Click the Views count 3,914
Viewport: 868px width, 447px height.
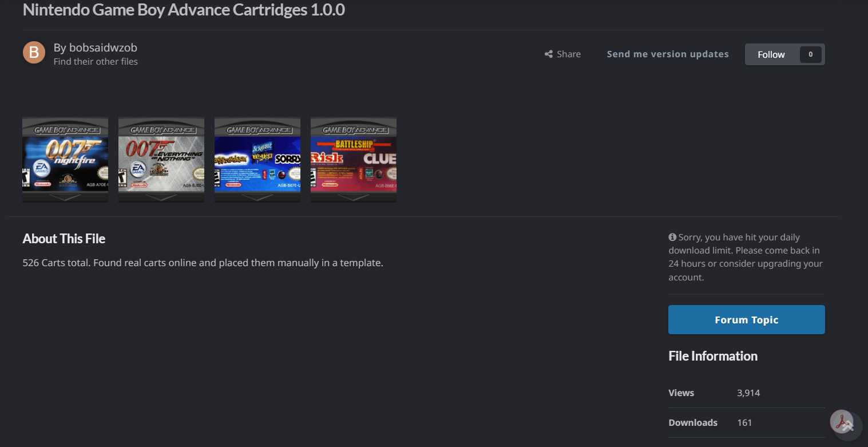pyautogui.click(x=748, y=393)
